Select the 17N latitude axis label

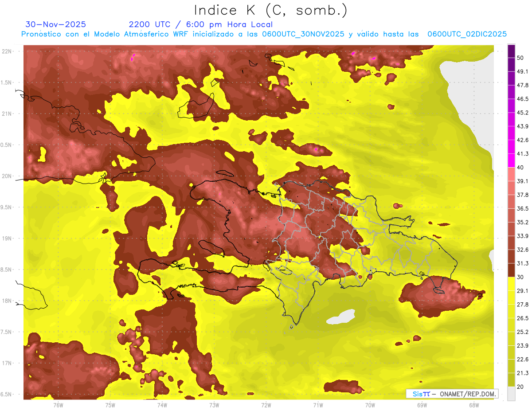(x=7, y=363)
